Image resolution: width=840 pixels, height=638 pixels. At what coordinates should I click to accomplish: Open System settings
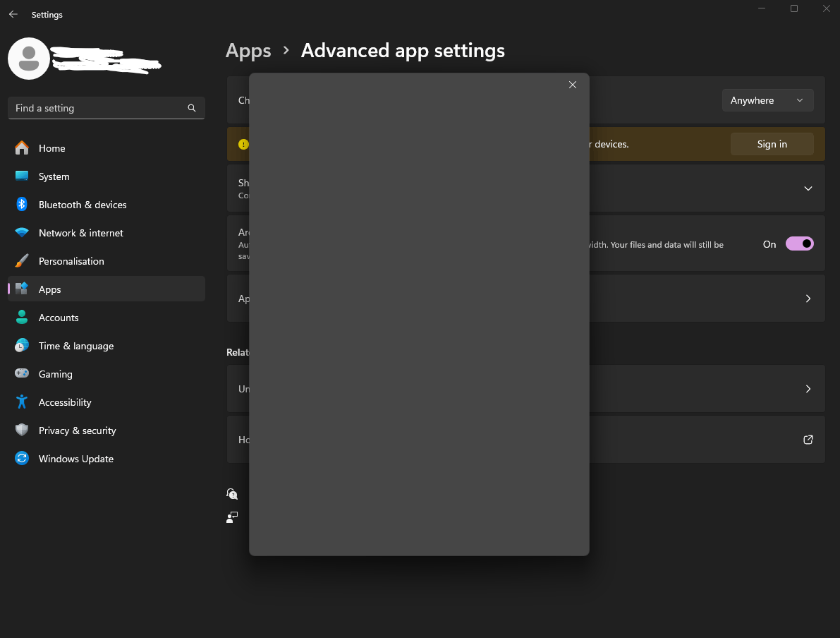pyautogui.click(x=106, y=176)
